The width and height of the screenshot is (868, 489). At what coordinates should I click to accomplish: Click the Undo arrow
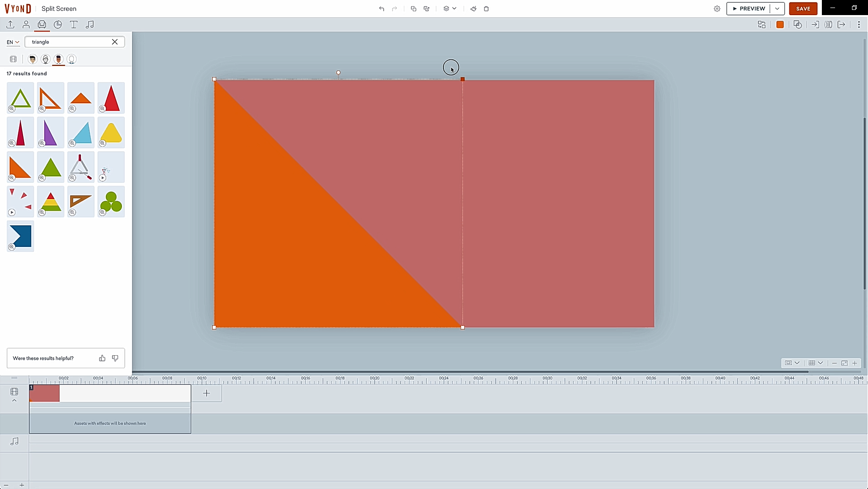coord(381,8)
